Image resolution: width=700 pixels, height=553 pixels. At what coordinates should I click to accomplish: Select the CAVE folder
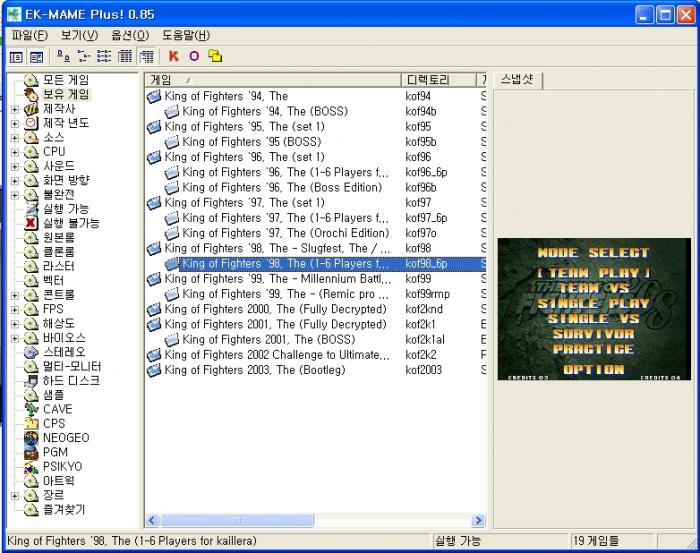click(58, 409)
